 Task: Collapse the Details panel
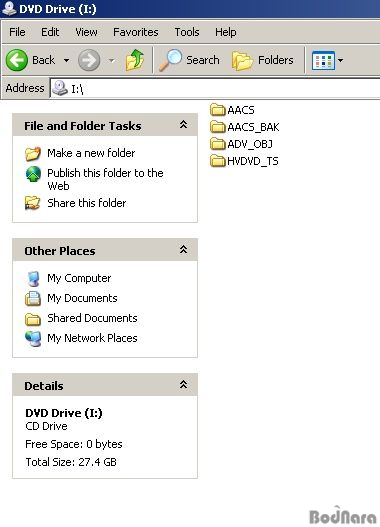pos(183,384)
